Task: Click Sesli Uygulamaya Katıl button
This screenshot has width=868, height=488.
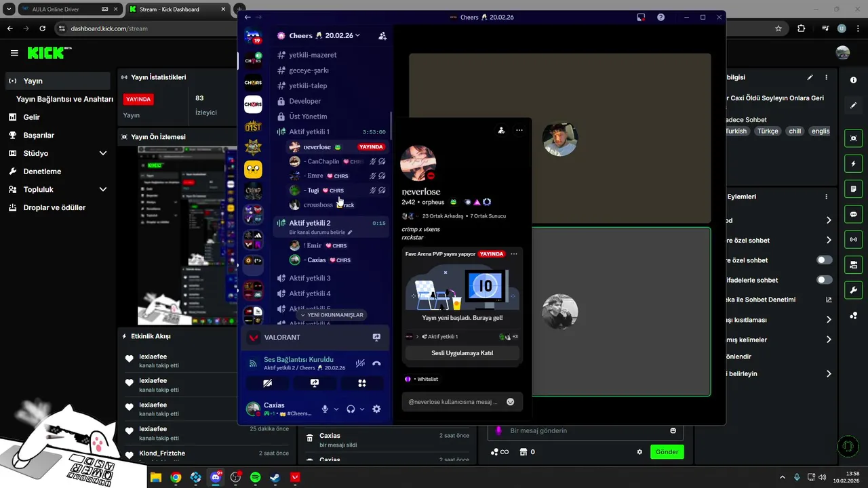Action: [462, 353]
